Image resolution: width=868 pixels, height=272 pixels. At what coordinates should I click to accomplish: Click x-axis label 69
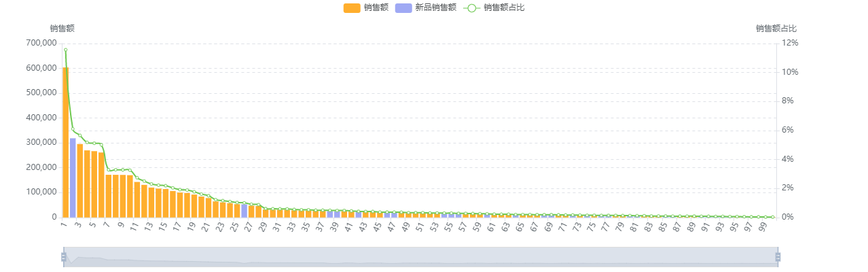click(x=548, y=226)
